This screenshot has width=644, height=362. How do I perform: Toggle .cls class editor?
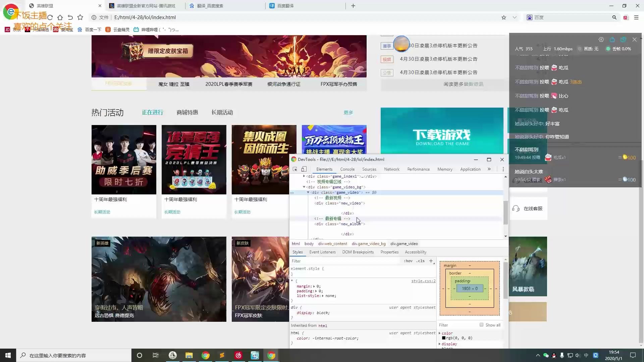coord(421,261)
